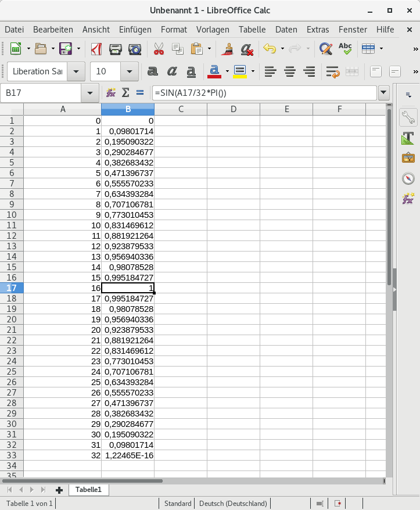Click the vertical scrollbar thumb
Viewport: 420px width, 510px height.
click(389, 197)
